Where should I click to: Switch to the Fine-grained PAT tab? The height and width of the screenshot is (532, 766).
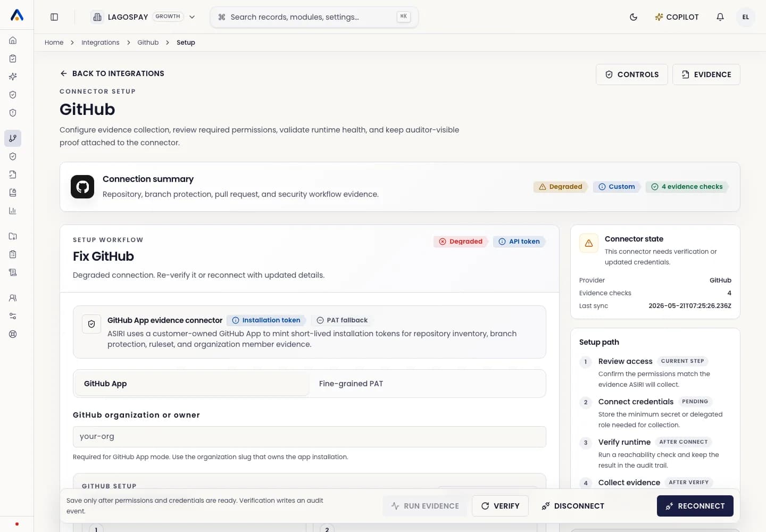coord(427,384)
